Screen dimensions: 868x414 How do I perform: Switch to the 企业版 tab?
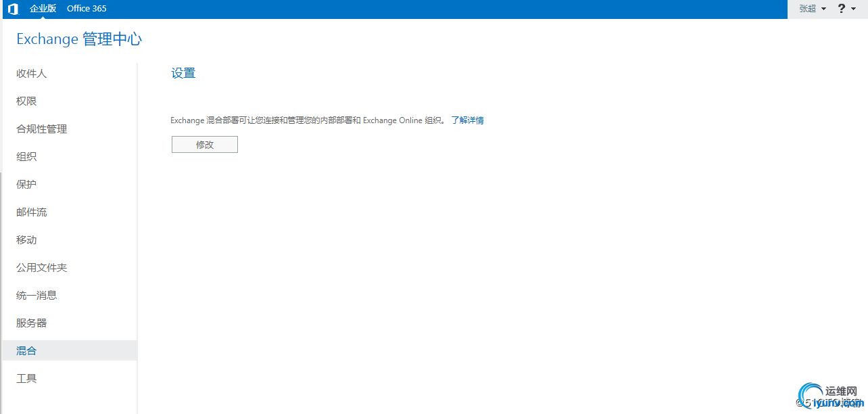pos(43,9)
